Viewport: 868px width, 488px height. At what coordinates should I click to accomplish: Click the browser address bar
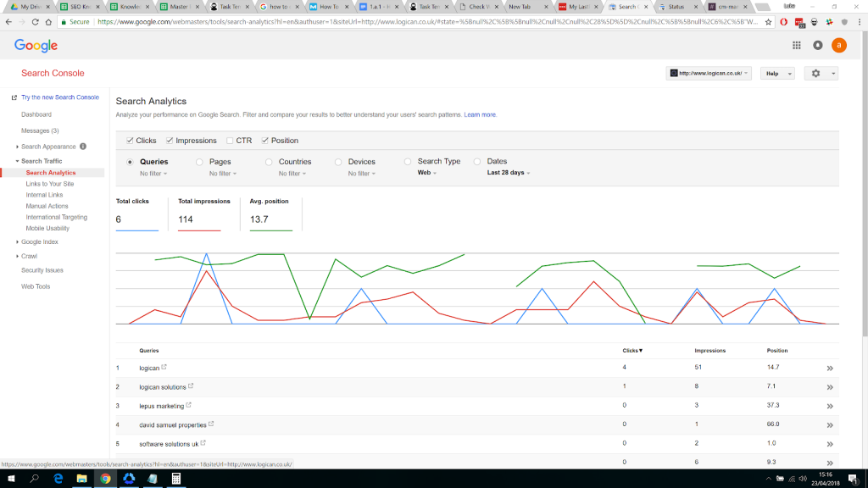[x=426, y=22]
